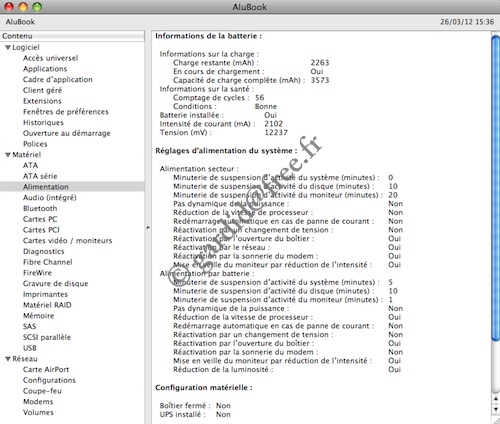The image size is (500, 424).
Task: Click the pane splitter handle dot
Action: (x=148, y=228)
